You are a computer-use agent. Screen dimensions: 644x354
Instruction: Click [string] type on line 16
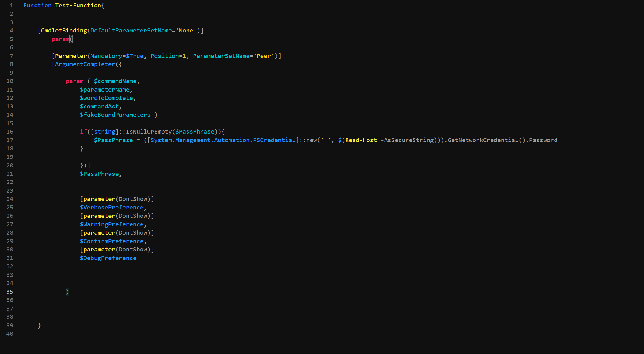[104, 132]
